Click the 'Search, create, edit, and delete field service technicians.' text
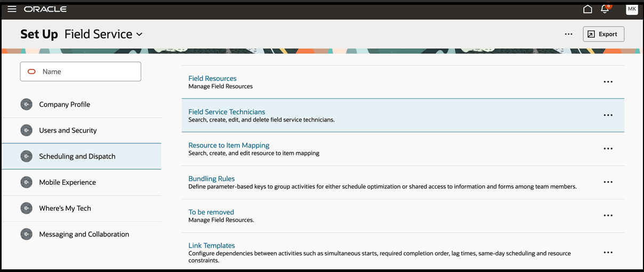644x272 pixels. (261, 120)
